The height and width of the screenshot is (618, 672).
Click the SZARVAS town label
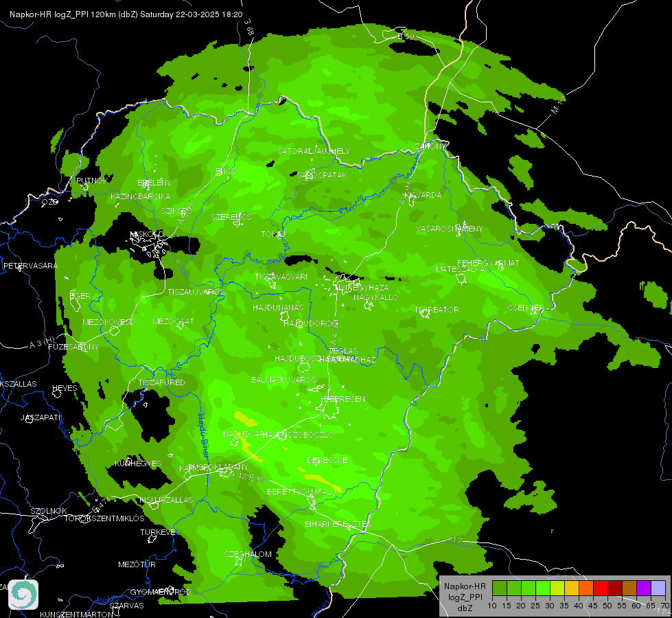coord(126,606)
